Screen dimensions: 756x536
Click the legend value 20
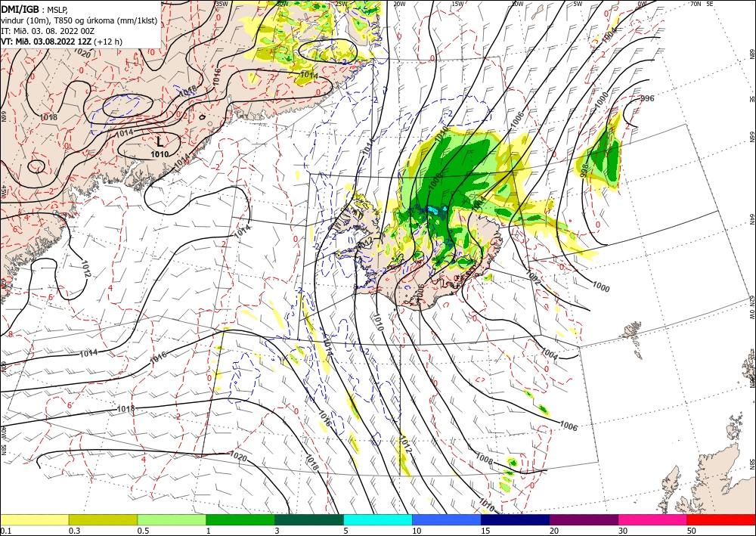click(554, 531)
